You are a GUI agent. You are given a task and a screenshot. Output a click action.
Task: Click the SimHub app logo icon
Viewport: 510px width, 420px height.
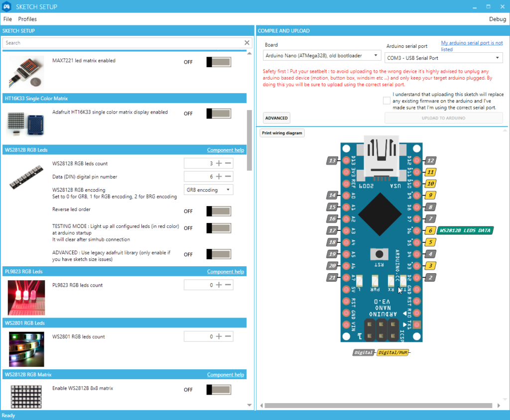coord(6,6)
